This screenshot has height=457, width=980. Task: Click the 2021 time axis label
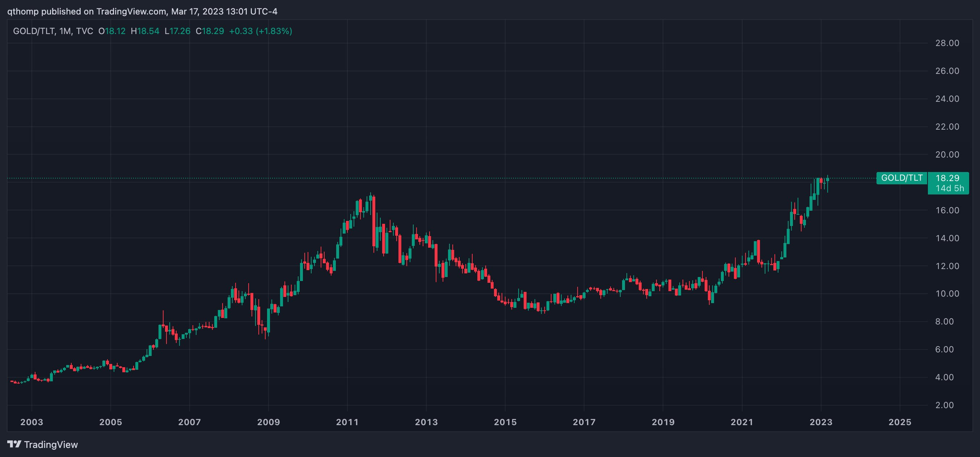742,422
